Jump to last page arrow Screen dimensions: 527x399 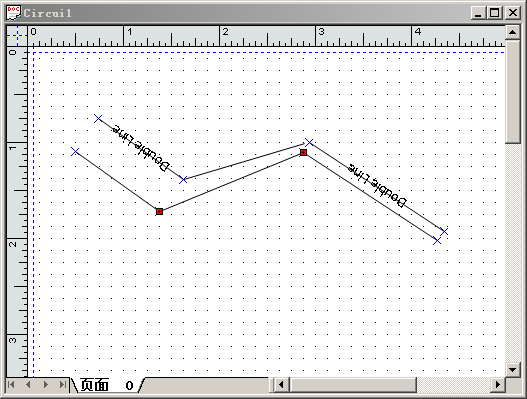pyautogui.click(x=63, y=385)
